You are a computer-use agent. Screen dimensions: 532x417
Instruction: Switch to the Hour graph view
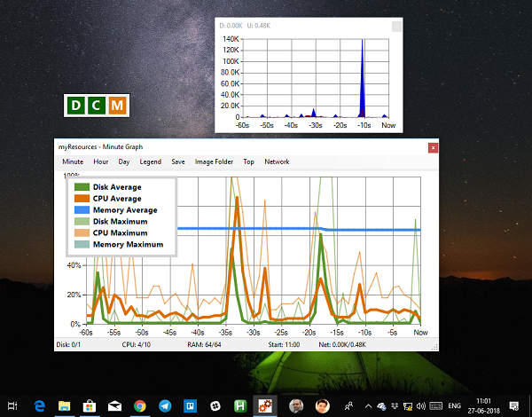[101, 162]
